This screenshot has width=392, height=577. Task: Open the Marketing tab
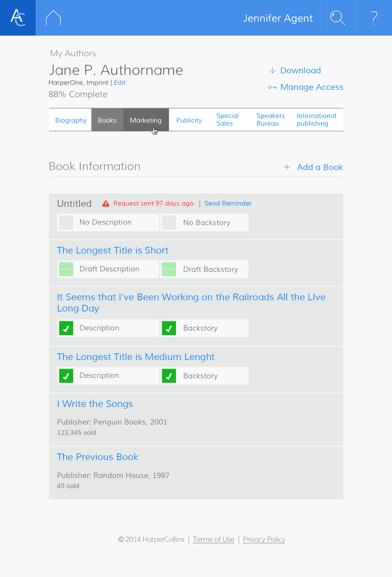point(146,120)
